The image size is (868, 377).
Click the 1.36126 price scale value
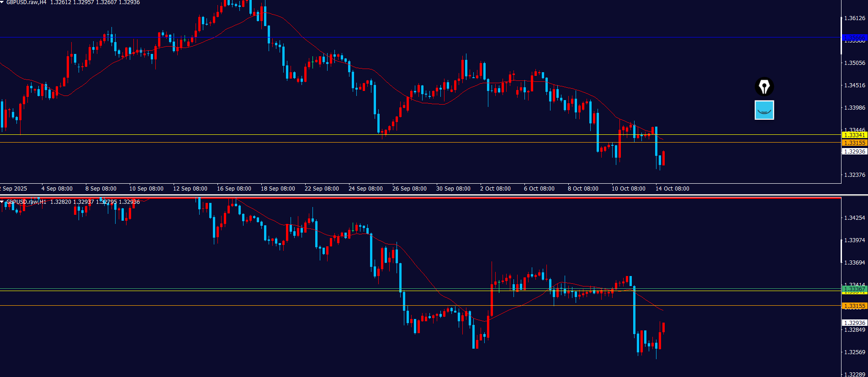tap(854, 18)
